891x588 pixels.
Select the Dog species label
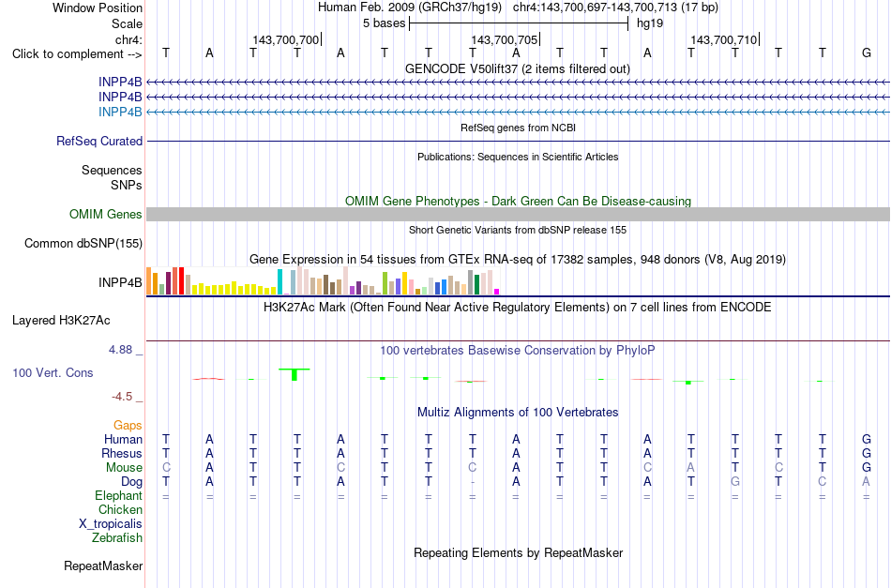(132, 482)
